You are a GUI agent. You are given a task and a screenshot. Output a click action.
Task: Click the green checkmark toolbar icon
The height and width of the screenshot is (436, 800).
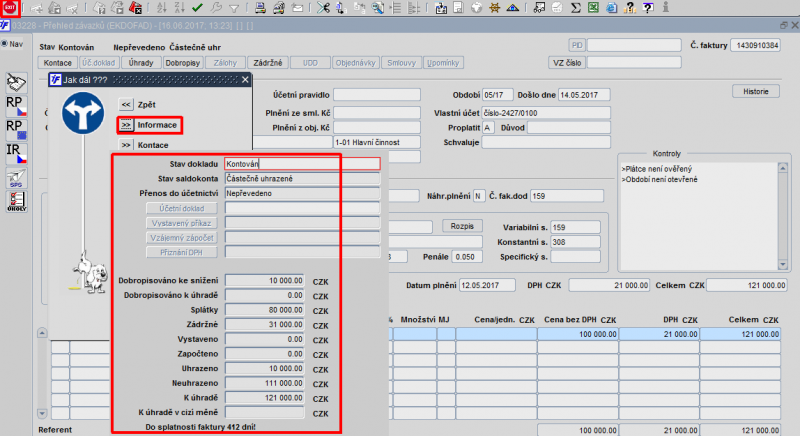197,9
